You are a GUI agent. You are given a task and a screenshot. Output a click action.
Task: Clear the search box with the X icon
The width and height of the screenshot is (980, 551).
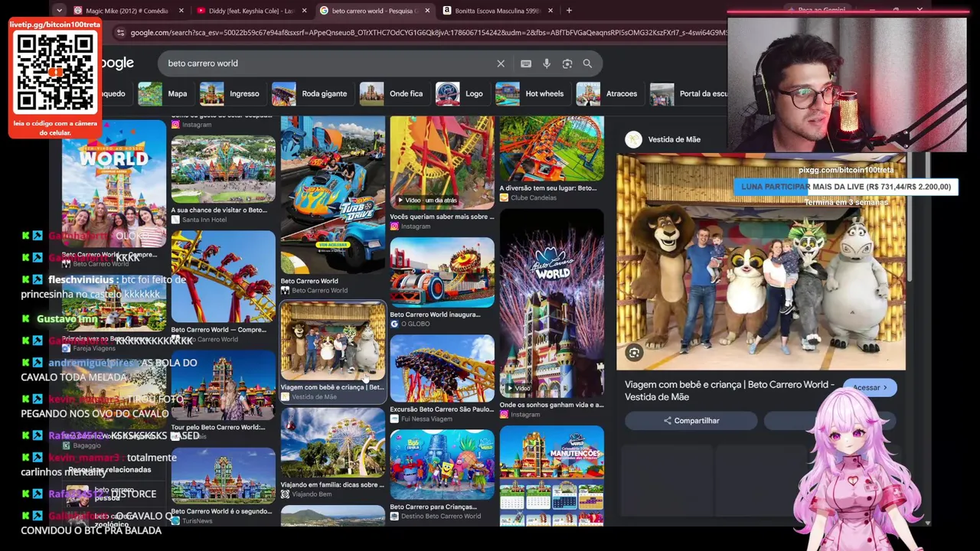click(x=501, y=64)
